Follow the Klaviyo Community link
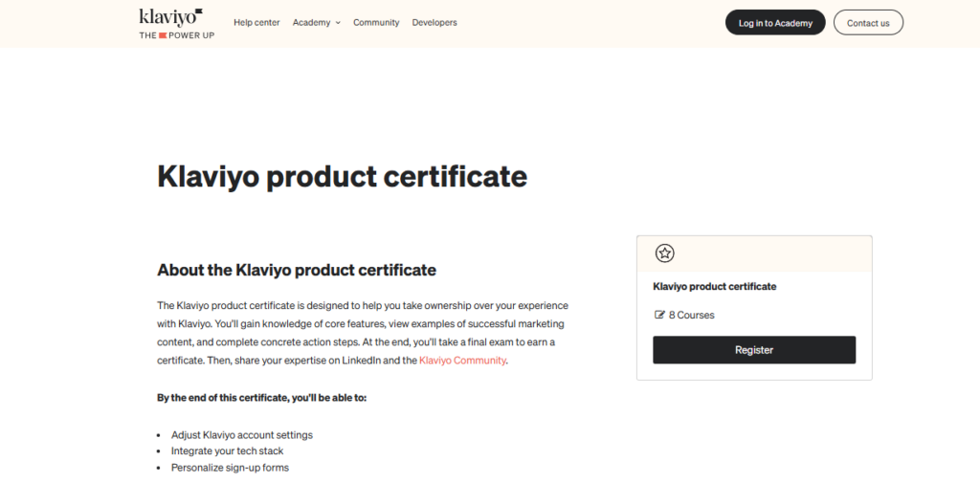This screenshot has height=483, width=980. [462, 361]
